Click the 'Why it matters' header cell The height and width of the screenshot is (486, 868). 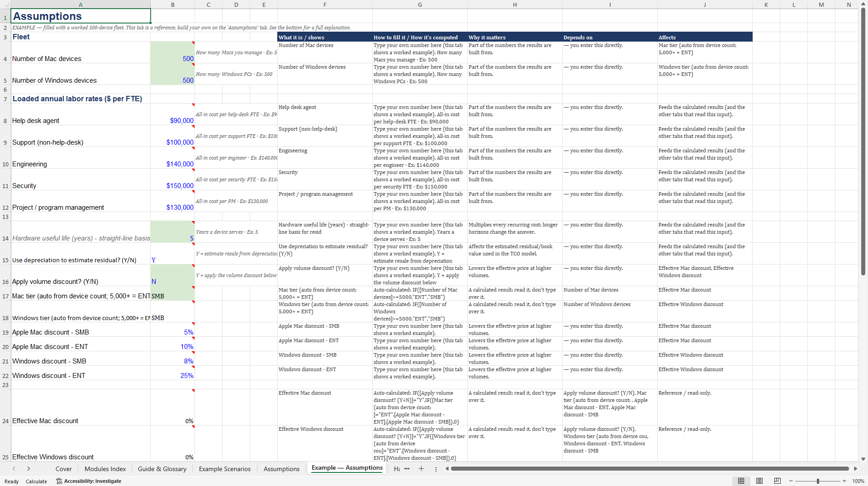click(515, 37)
